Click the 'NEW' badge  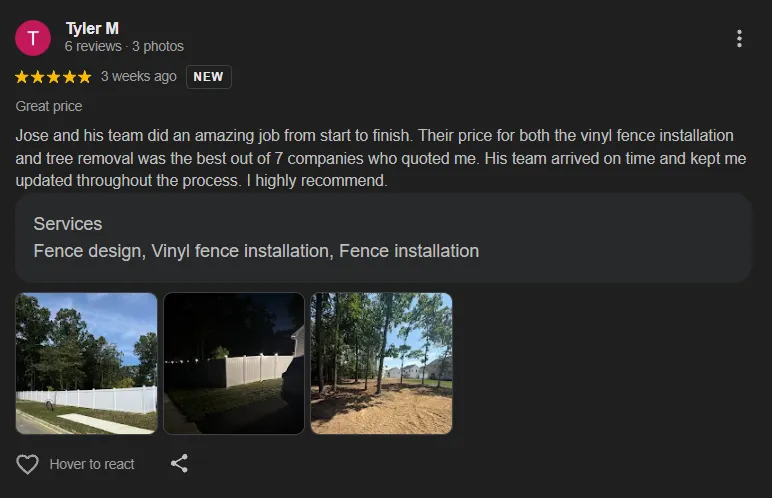point(208,77)
